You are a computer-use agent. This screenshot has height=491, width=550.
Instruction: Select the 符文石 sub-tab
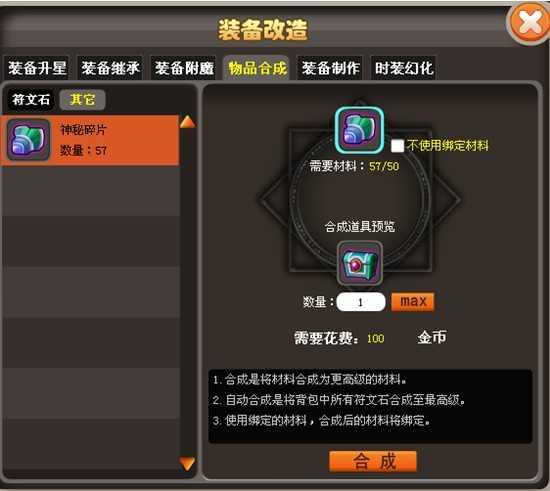(31, 100)
